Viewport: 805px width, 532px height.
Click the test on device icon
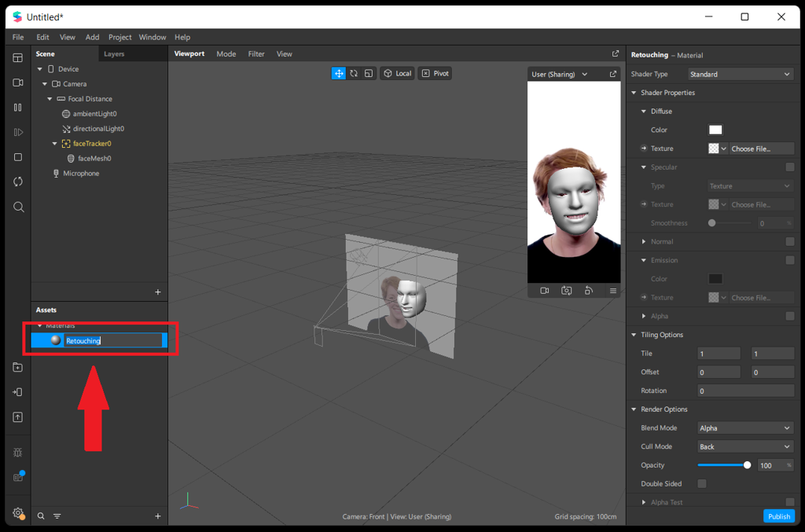(x=18, y=392)
